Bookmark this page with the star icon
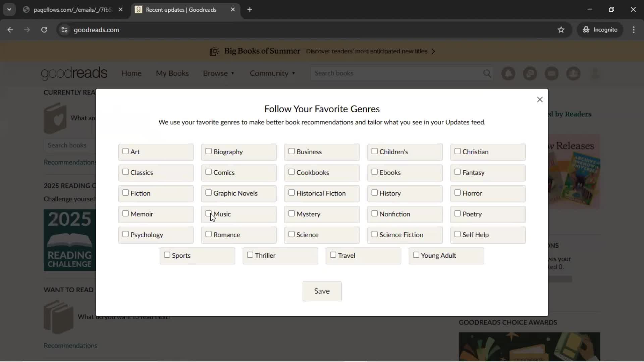This screenshot has width=644, height=362. point(561,30)
